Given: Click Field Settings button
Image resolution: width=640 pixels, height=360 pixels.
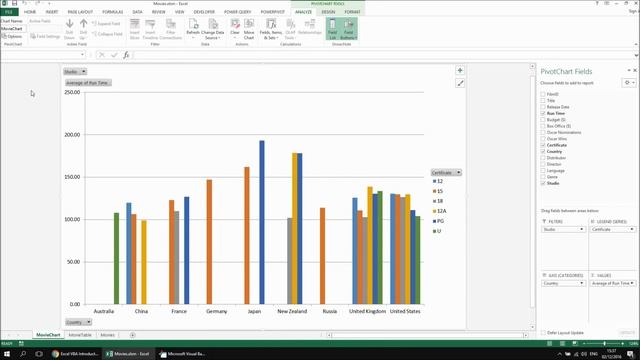Looking at the screenshot, I should 45,36.
